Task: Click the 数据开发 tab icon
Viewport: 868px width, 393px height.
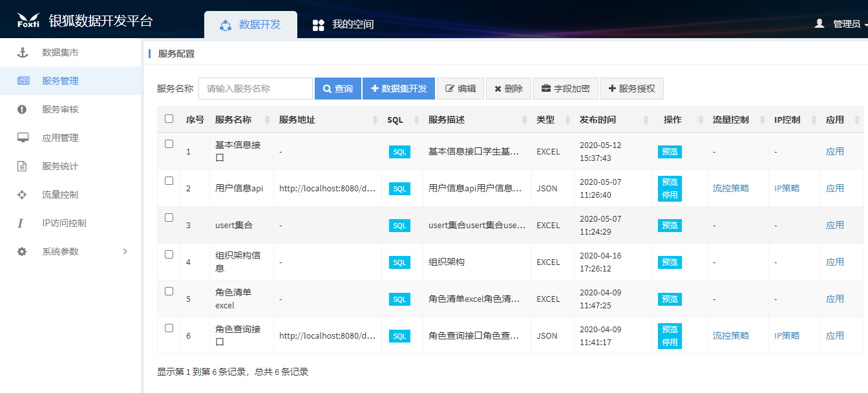Action: tap(226, 25)
